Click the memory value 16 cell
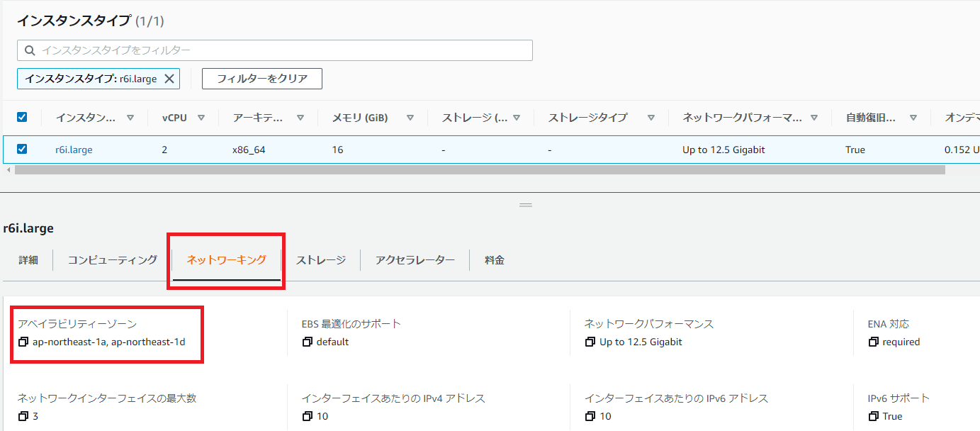Image resolution: width=980 pixels, height=431 pixels. click(x=337, y=150)
